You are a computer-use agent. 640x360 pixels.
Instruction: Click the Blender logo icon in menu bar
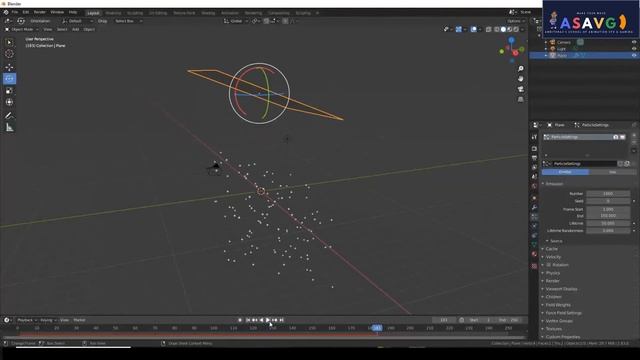tap(6, 12)
